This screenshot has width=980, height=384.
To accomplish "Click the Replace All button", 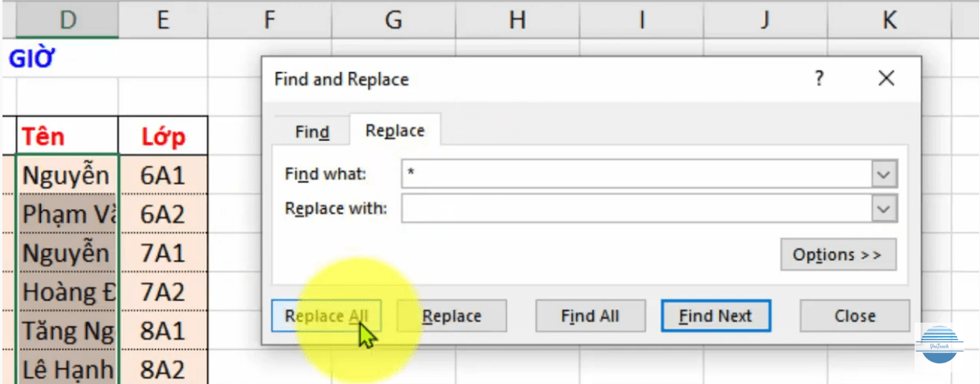I will [326, 316].
